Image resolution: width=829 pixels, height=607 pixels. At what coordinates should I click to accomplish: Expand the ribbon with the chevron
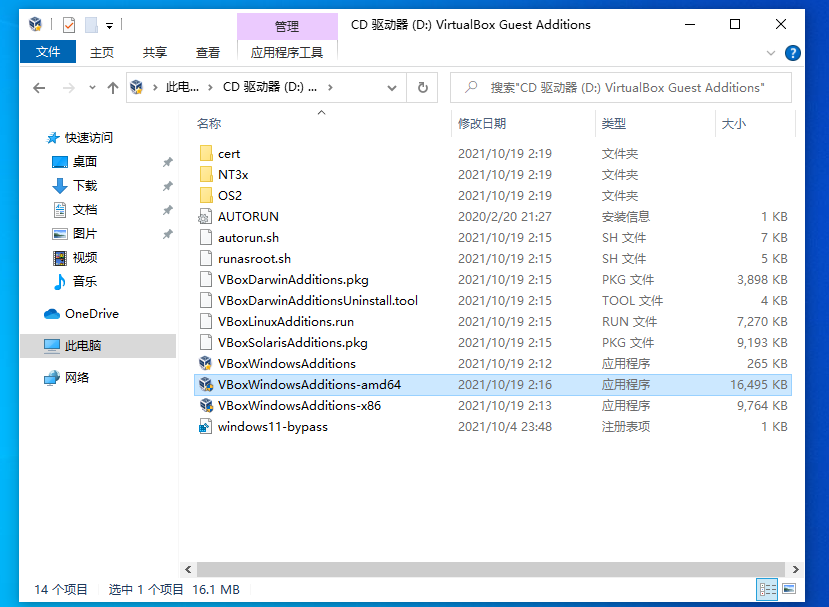(x=771, y=53)
